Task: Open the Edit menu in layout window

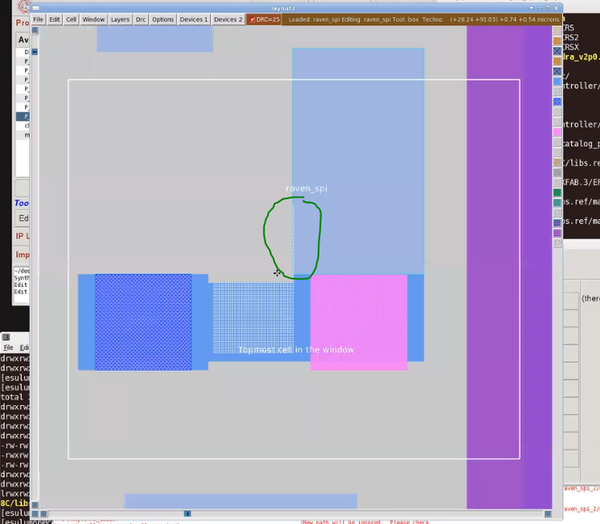Action: [55, 19]
